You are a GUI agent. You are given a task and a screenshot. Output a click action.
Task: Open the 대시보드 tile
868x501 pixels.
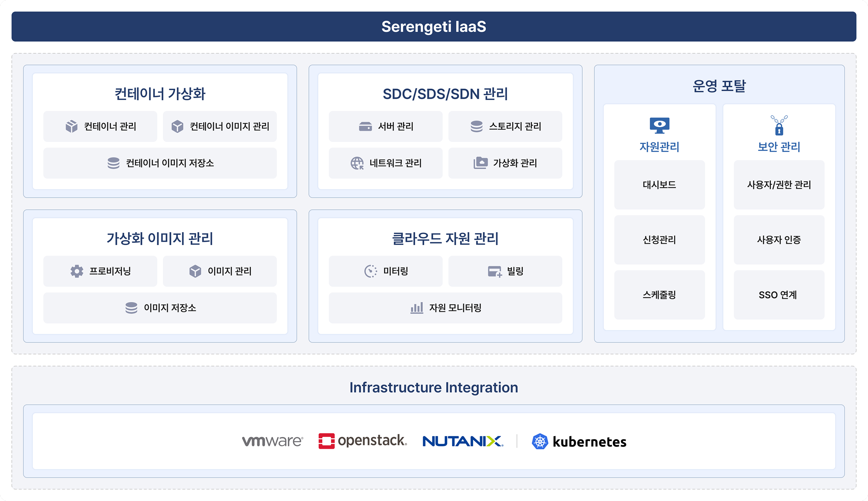(659, 185)
